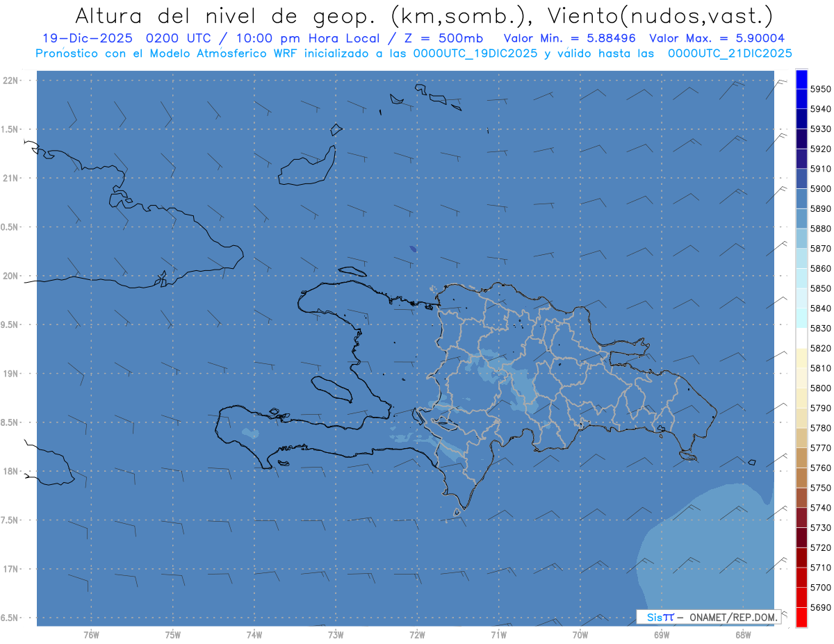Viewport: 834px width, 644px height.
Task: Click the 5690 colorbar value
Action: click(820, 607)
